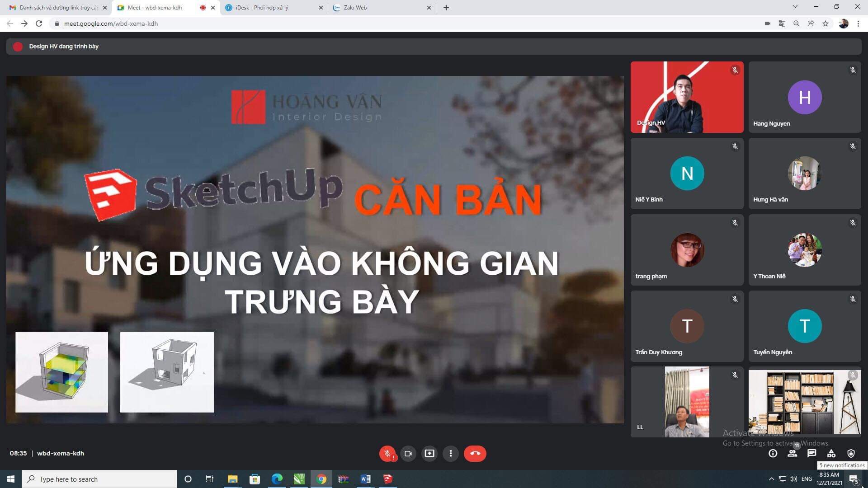Click Present now screen-share button
Screen dimensions: 868x488
[429, 454]
